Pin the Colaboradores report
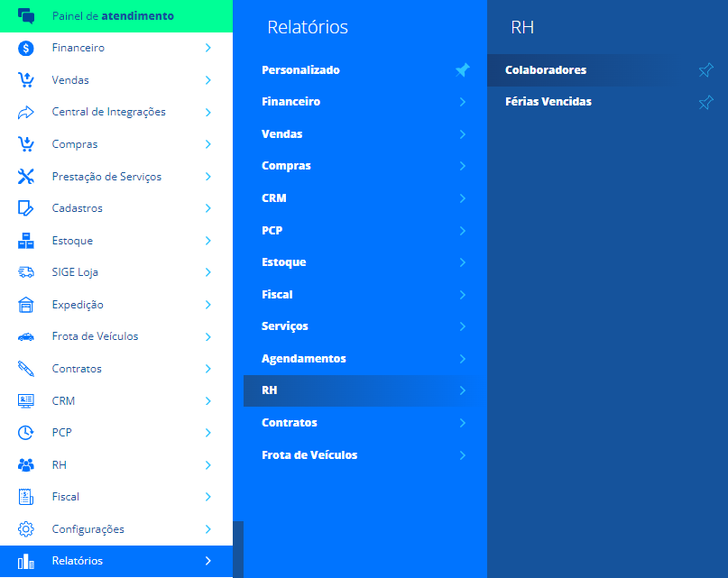 (x=705, y=70)
